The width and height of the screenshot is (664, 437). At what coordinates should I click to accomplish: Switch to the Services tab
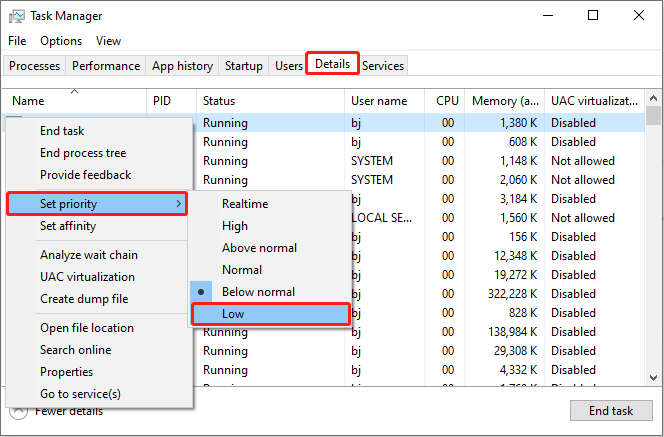383,66
